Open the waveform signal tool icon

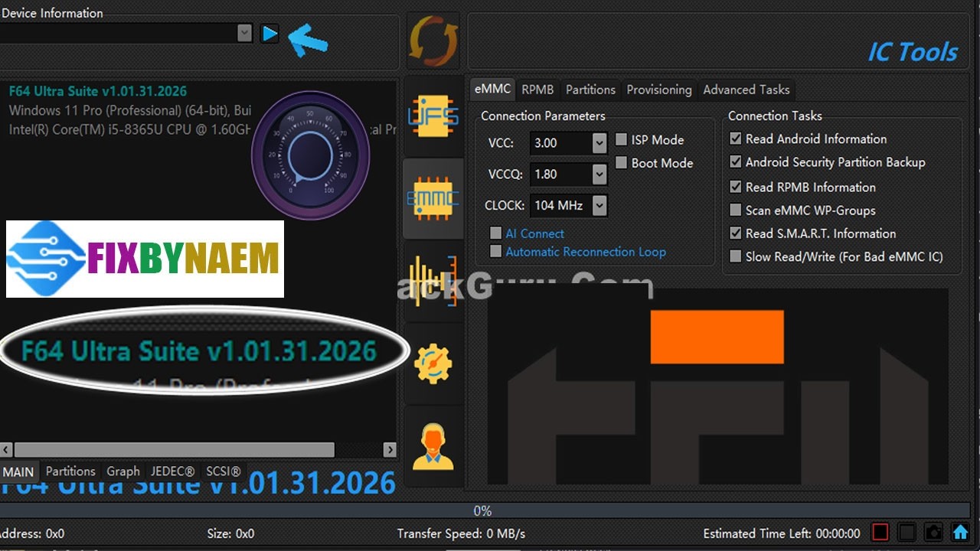[433, 281]
